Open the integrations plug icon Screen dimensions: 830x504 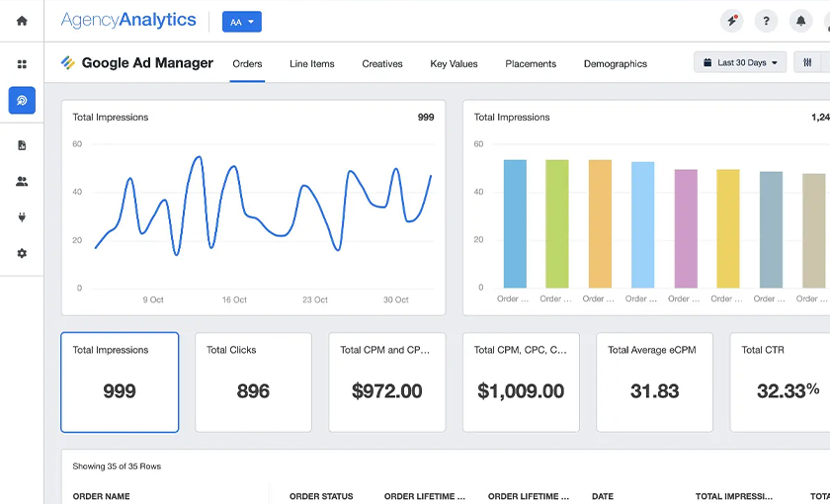pyautogui.click(x=22, y=217)
